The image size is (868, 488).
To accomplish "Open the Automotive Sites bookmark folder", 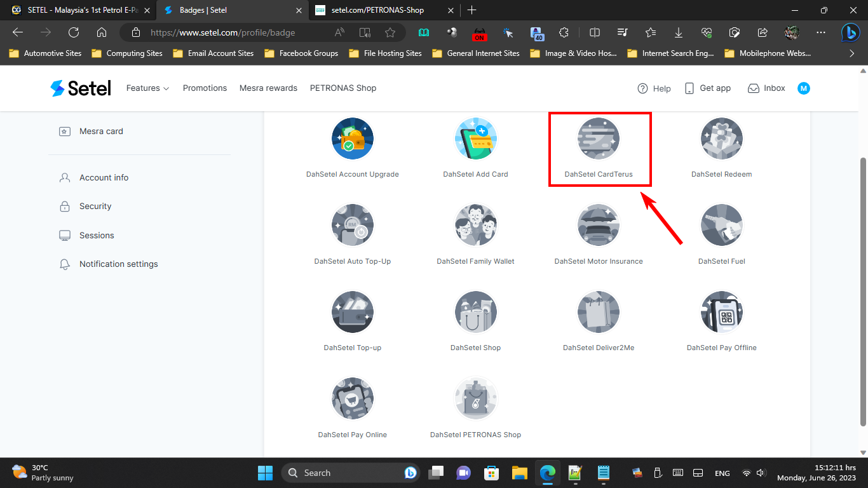I will point(45,53).
